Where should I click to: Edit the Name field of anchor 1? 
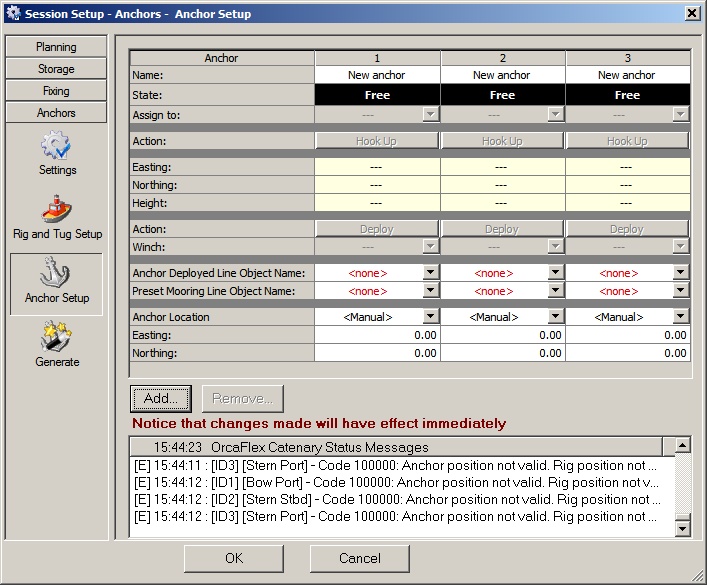[377, 75]
